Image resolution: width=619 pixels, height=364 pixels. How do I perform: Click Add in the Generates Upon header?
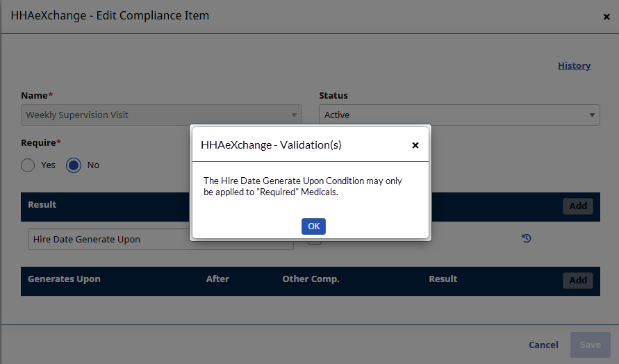tap(577, 280)
